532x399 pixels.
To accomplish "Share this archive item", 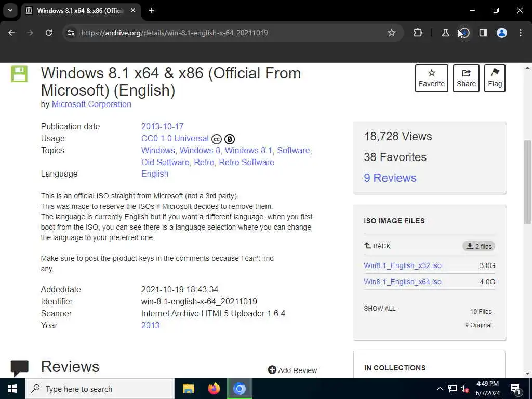I will click(466, 78).
